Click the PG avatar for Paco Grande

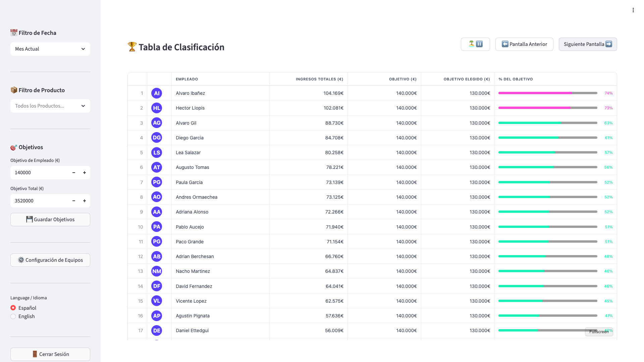tap(157, 242)
